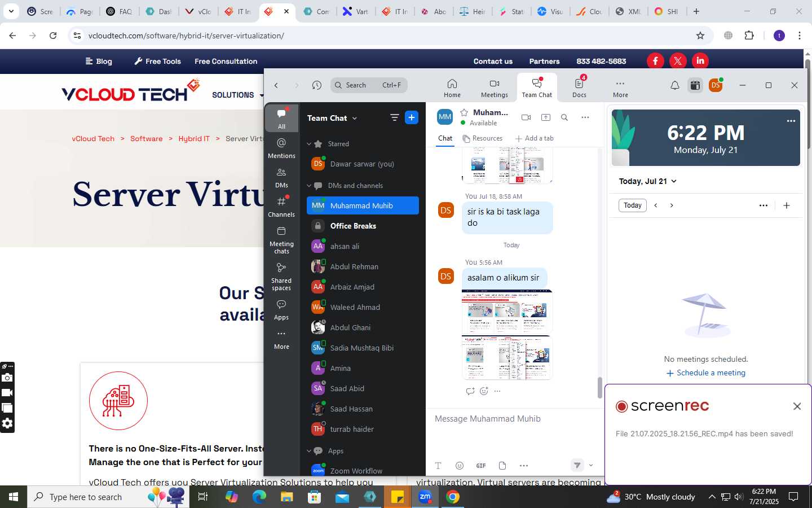Click the Zoom search box
The image size is (812, 508).
pos(369,85)
